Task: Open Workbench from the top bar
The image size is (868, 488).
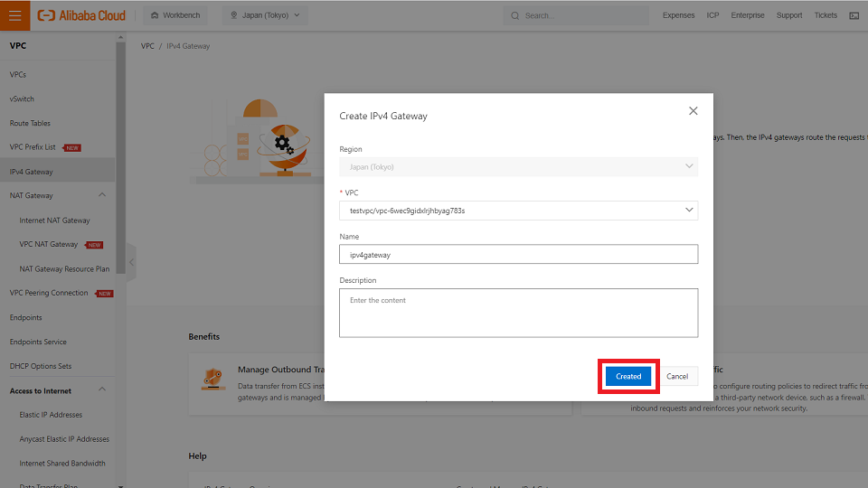Action: (175, 15)
